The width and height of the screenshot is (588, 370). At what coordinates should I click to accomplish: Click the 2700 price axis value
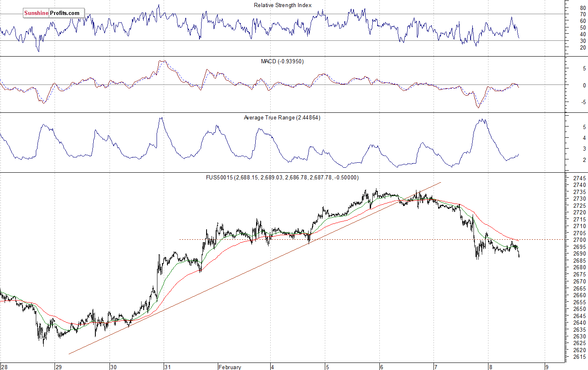pos(580,240)
